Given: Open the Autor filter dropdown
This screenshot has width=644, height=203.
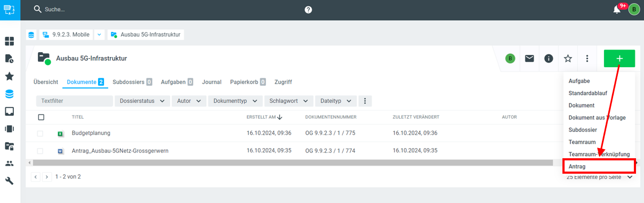Looking at the screenshot, I should tap(189, 101).
